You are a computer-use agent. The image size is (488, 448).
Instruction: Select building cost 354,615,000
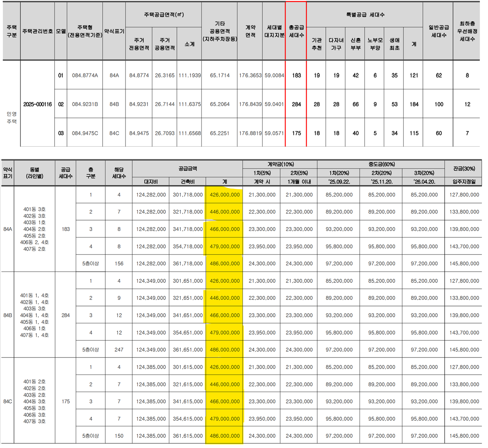(188, 419)
